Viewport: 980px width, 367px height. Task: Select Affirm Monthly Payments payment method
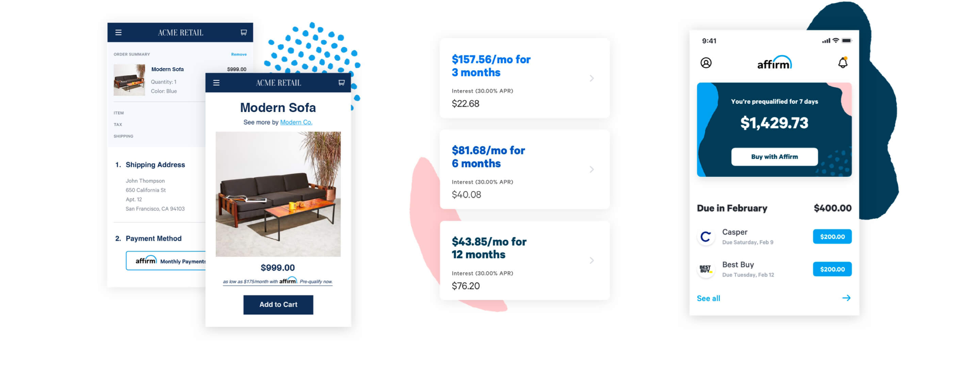(166, 261)
